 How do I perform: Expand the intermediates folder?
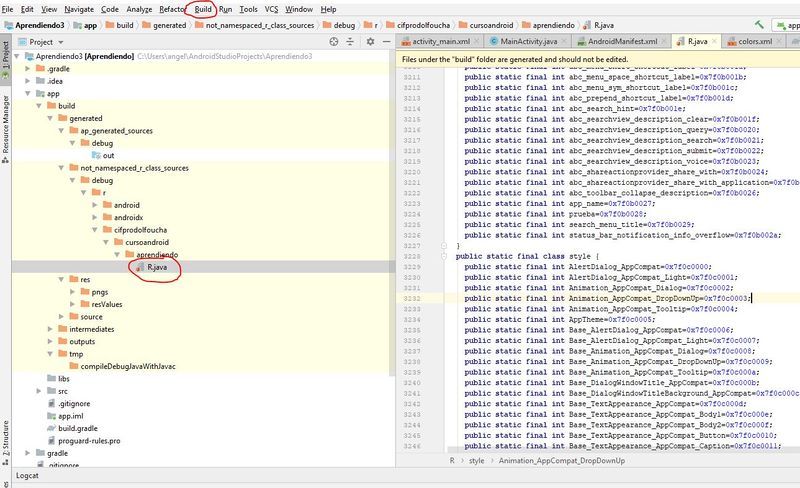coord(50,329)
